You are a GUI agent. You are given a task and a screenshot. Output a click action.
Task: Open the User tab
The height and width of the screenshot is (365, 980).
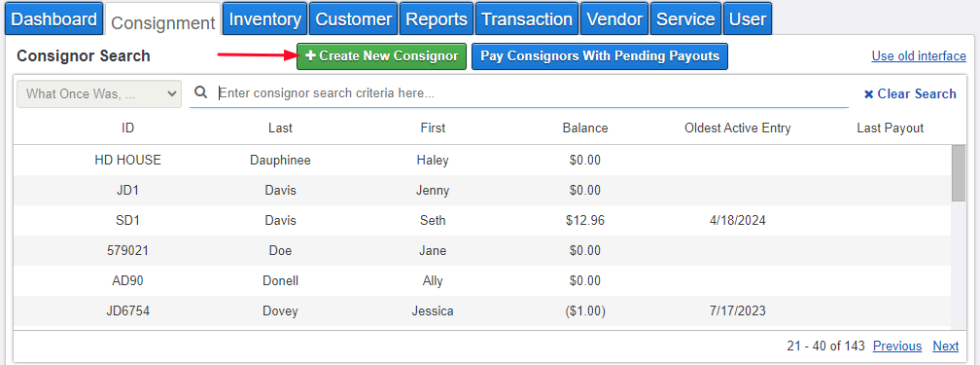coord(748,18)
